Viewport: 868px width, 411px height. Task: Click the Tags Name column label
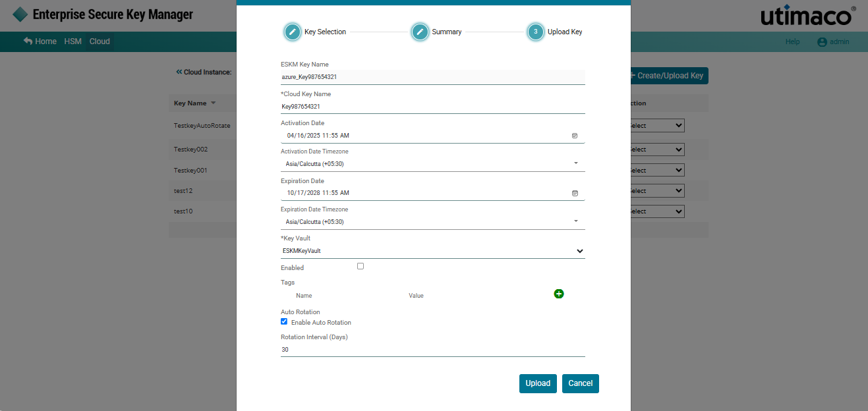(304, 296)
